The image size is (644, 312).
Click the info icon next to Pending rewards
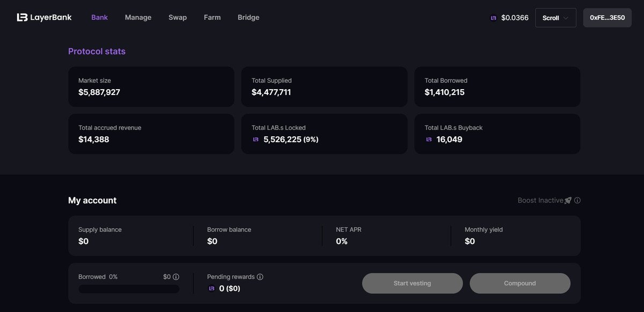(x=260, y=277)
